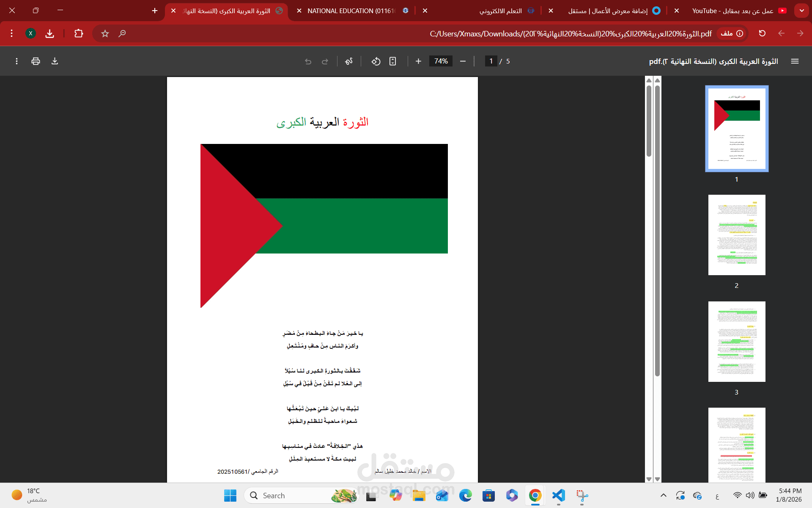Bookmark this page with the star icon

click(x=104, y=33)
